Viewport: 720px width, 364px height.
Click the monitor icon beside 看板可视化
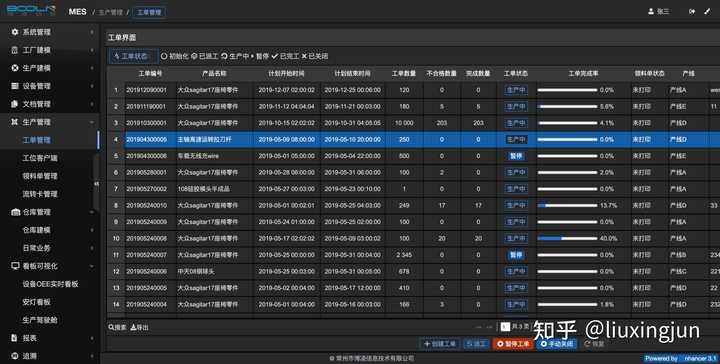15,266
